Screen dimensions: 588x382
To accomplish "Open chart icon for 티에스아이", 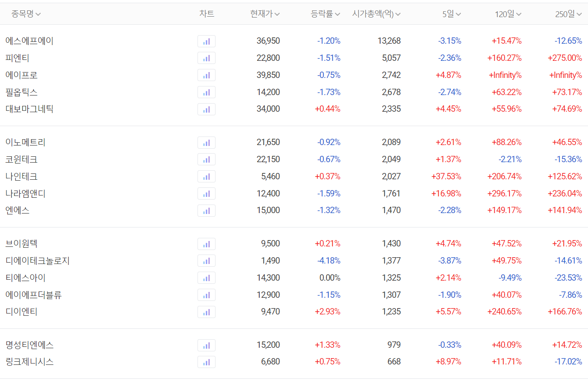I will (x=207, y=278).
